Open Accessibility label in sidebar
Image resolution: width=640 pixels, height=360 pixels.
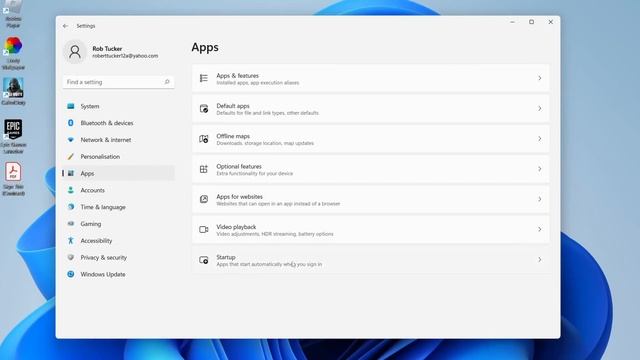[96, 240]
